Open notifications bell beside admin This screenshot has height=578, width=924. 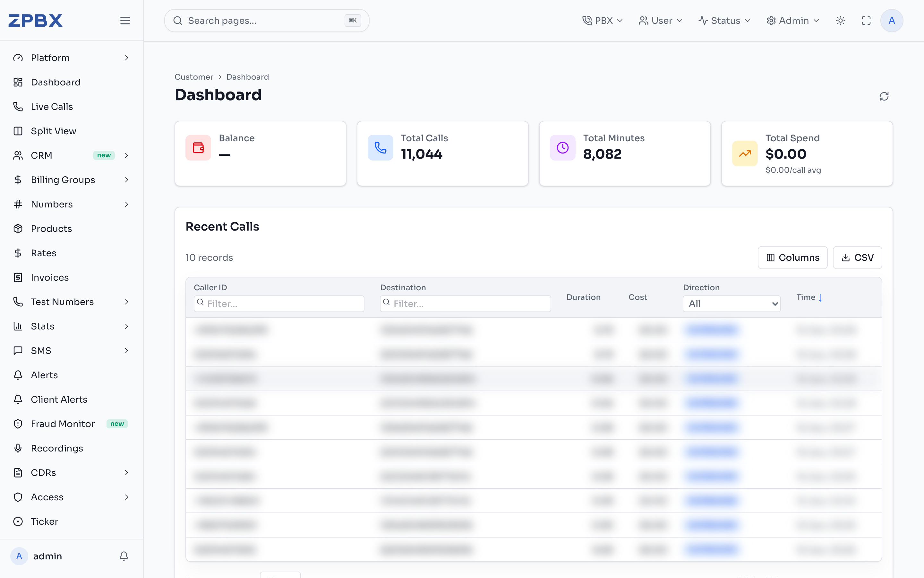[x=124, y=556]
